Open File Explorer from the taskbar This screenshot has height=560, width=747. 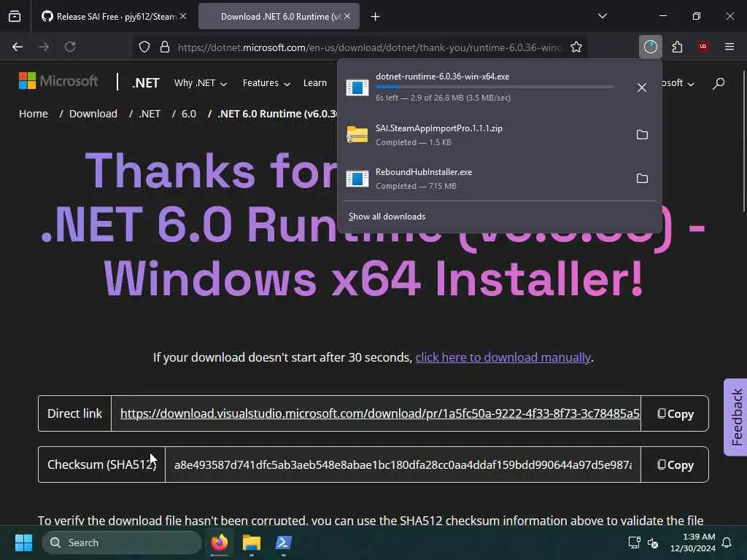point(252,542)
